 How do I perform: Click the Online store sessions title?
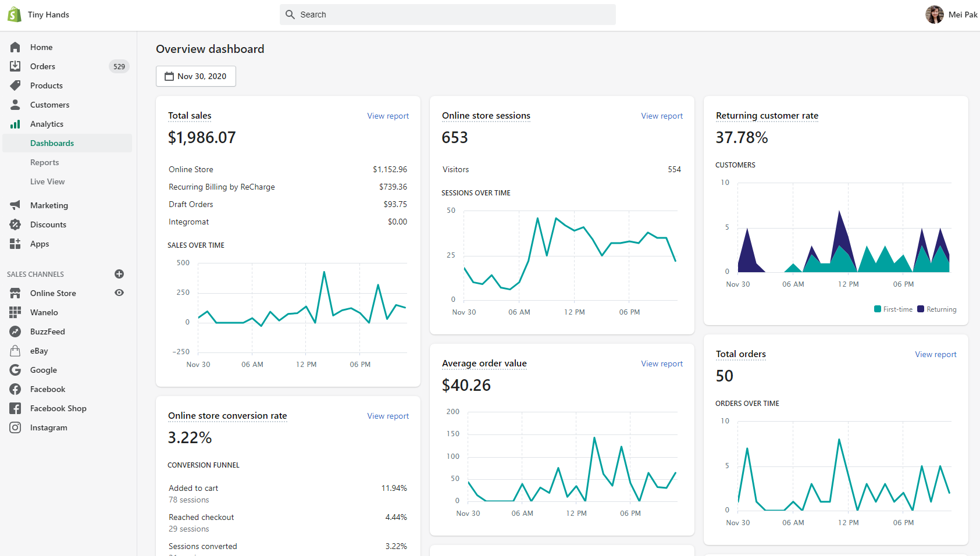[x=486, y=116]
